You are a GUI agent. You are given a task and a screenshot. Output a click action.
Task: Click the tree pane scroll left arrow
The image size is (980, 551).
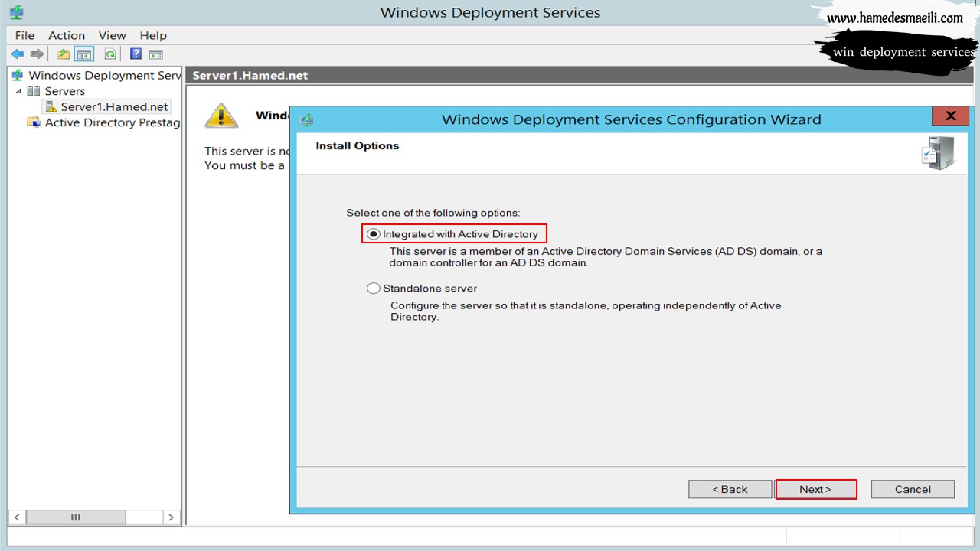click(x=17, y=517)
